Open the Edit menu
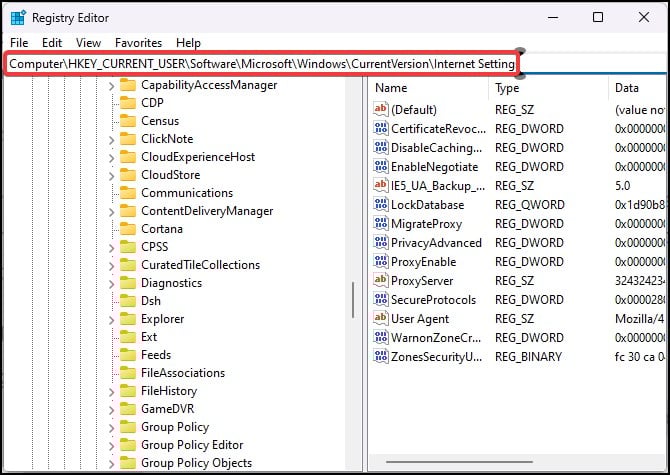This screenshot has width=670, height=475. tap(52, 43)
